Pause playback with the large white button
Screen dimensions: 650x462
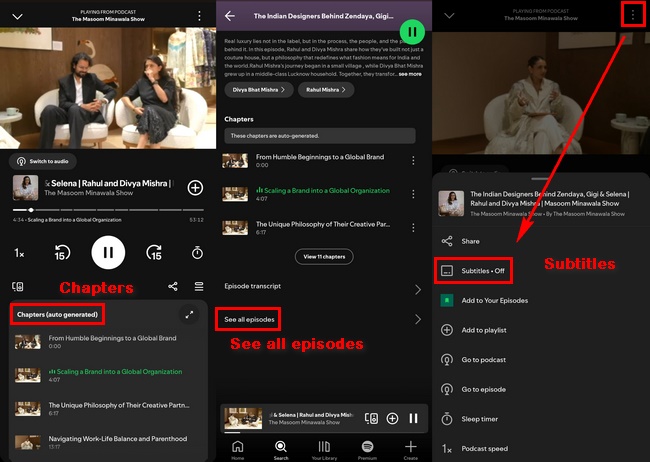point(108,253)
